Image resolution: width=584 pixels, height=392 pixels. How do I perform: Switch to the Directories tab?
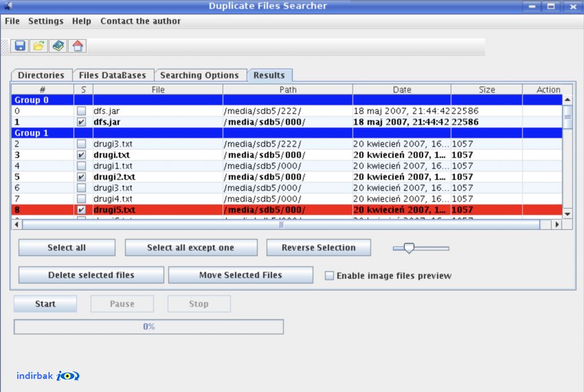pos(41,75)
